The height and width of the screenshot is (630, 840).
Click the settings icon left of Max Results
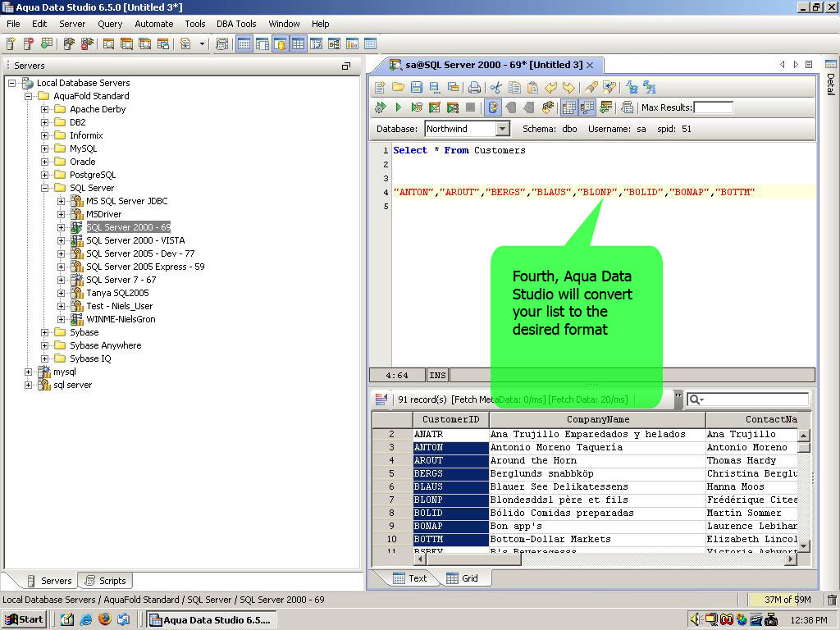point(628,107)
